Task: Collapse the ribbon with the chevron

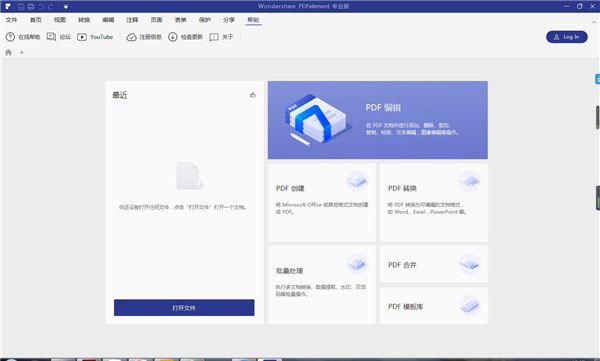Action: 594,22
